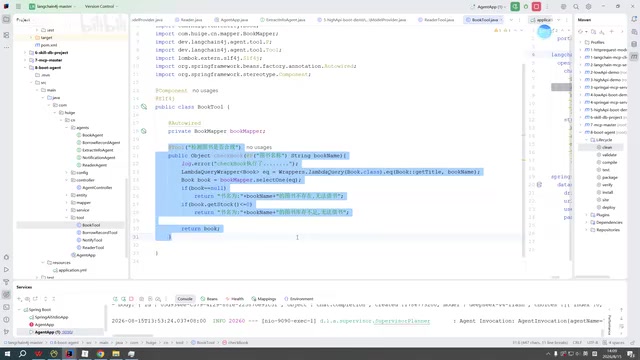Click the Add service plus icon
This screenshot has width=640, height=360.
click(x=19, y=299)
